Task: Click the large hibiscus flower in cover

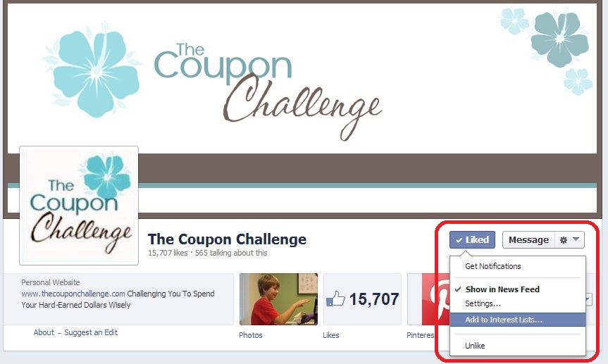Action: (x=93, y=70)
